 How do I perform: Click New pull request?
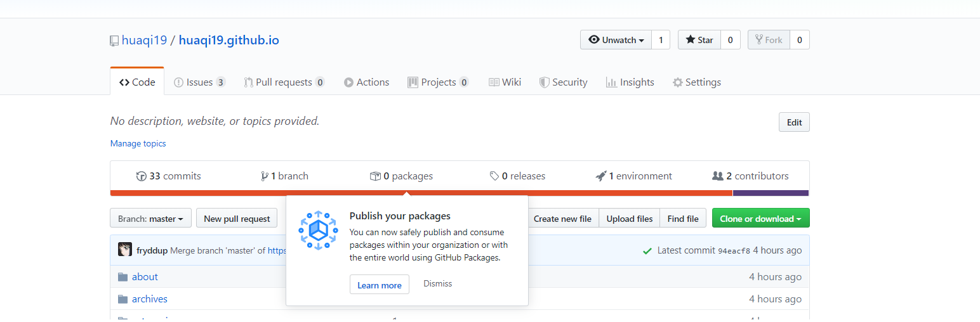coord(237,219)
